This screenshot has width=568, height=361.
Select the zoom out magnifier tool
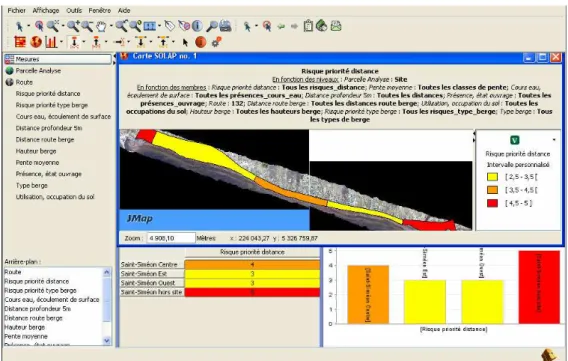tap(87, 26)
